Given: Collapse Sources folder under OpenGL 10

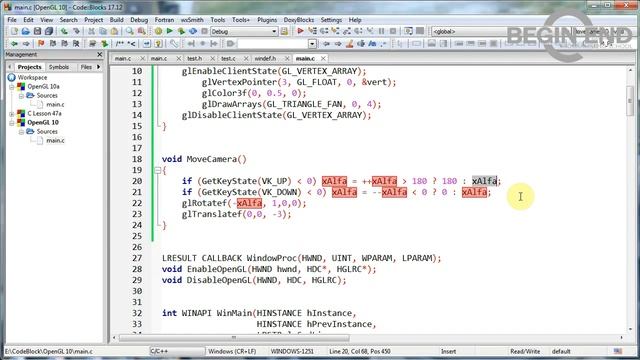Looking at the screenshot, I should (21, 131).
